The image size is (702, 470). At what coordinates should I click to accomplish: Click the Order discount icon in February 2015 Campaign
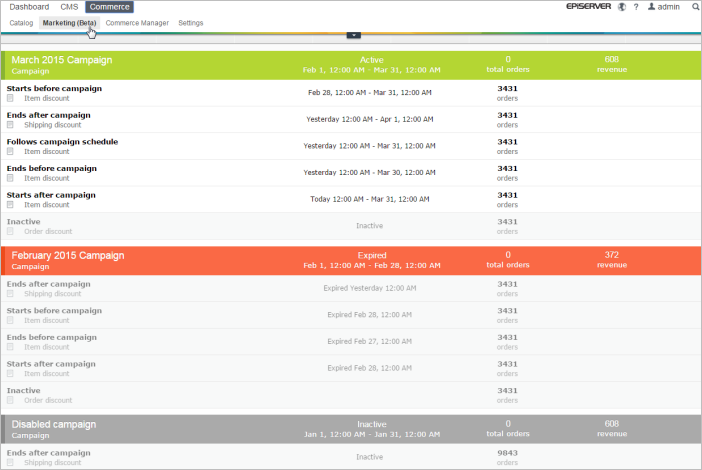11,400
